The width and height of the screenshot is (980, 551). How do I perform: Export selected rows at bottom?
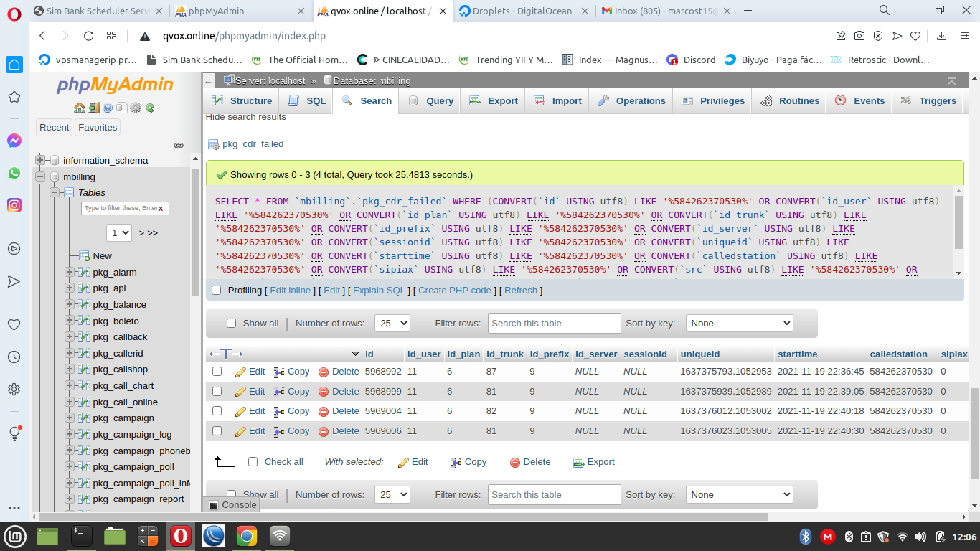point(594,462)
